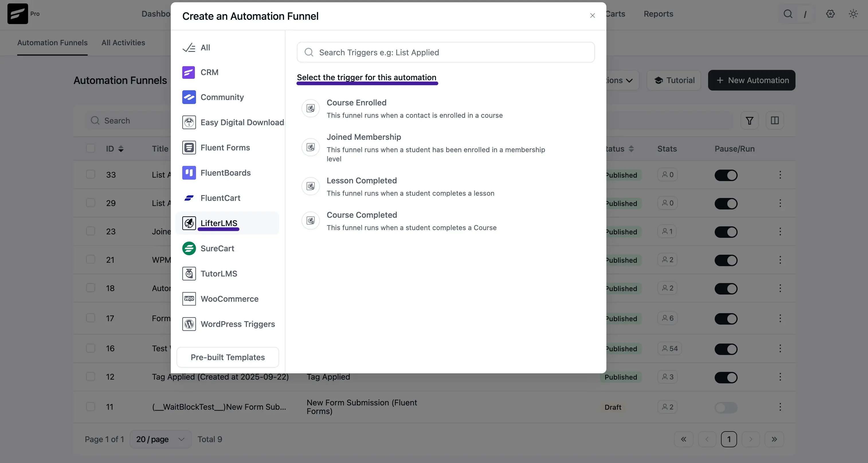Click the Lesson Completed trigger icon
This screenshot has width=868, height=463.
[x=310, y=186]
